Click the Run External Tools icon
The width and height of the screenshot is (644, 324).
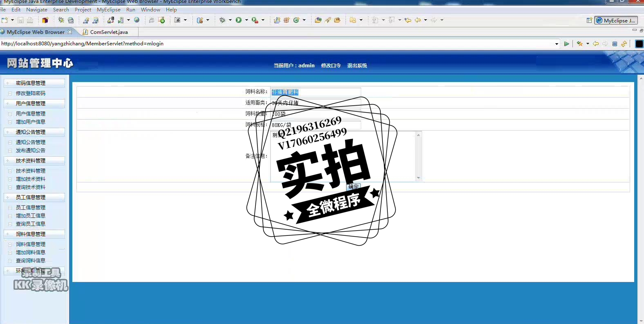point(255,20)
